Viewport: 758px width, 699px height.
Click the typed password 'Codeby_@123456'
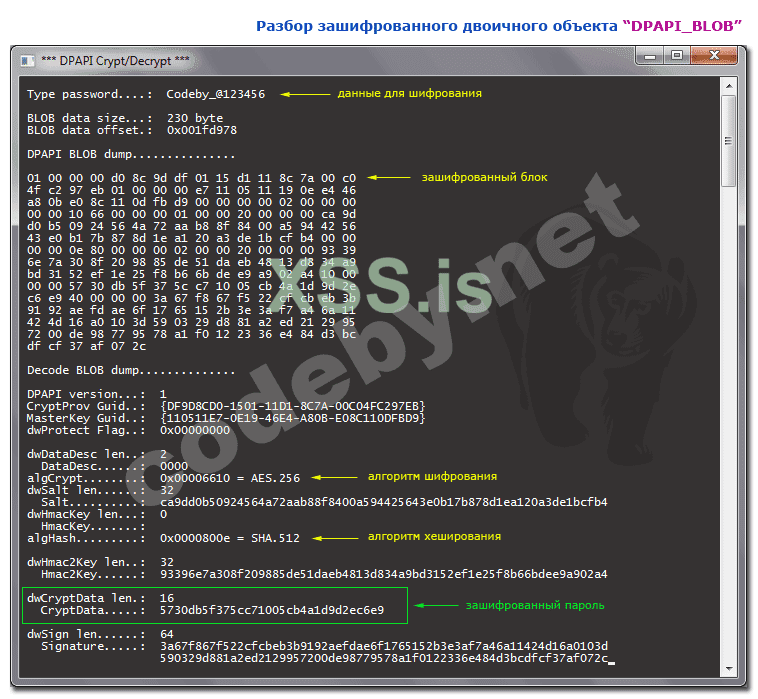[216, 94]
